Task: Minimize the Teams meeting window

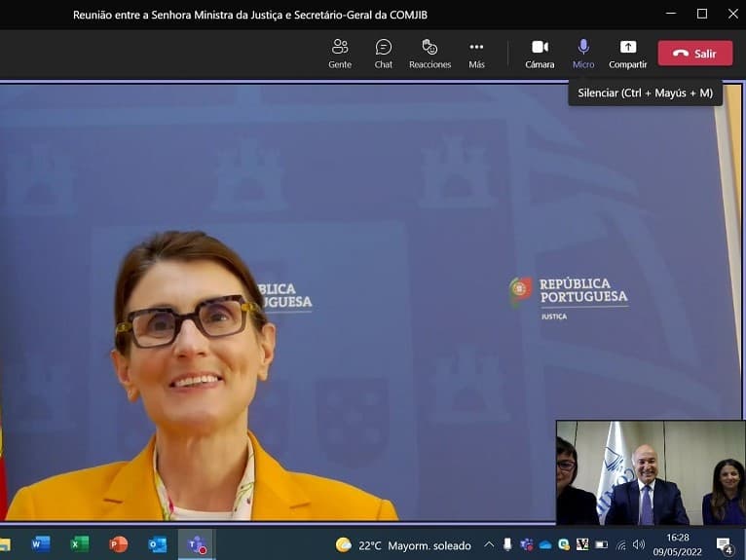Action: pos(671,14)
